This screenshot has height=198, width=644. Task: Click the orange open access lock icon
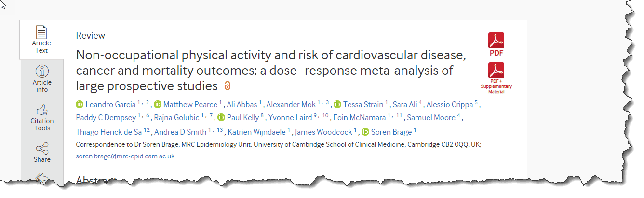pos(228,86)
